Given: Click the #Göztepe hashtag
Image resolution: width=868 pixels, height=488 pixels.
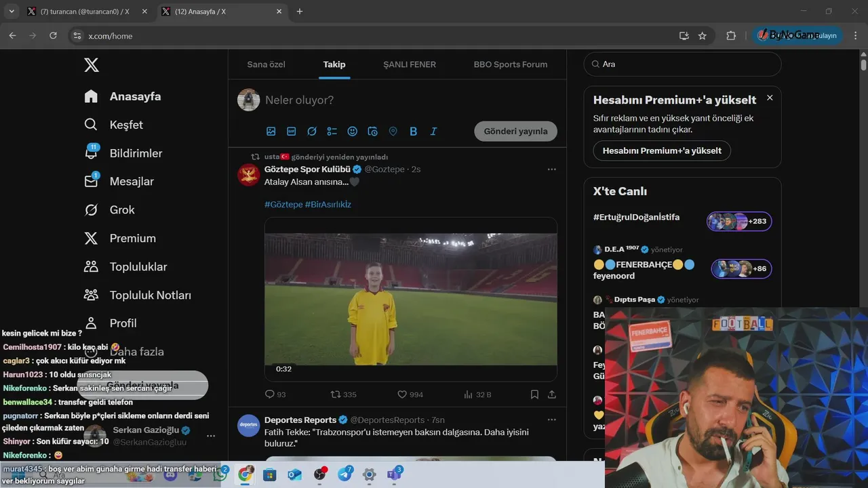Looking at the screenshot, I should 283,204.
